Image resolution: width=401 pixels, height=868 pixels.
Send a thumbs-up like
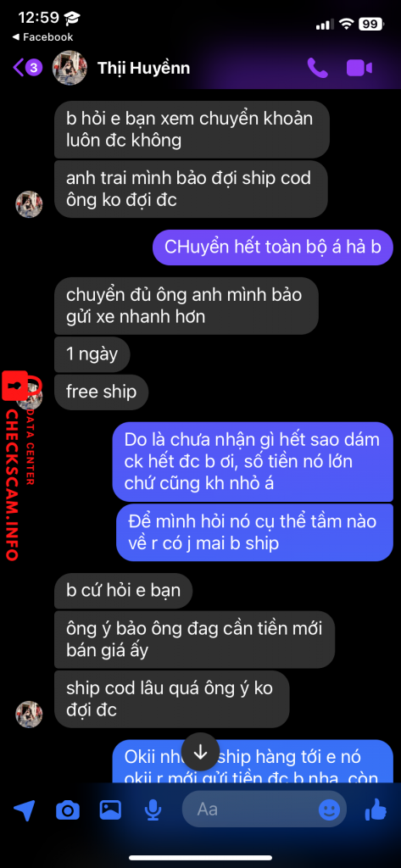point(376,810)
